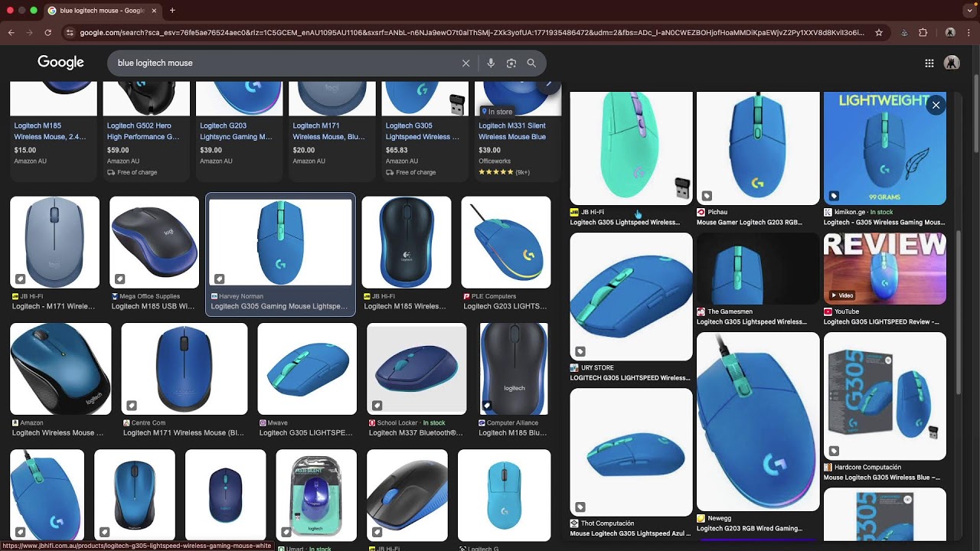Select the Mwave G305 Lightspeed thumbnail
The height and width of the screenshot is (551, 980).
click(307, 369)
